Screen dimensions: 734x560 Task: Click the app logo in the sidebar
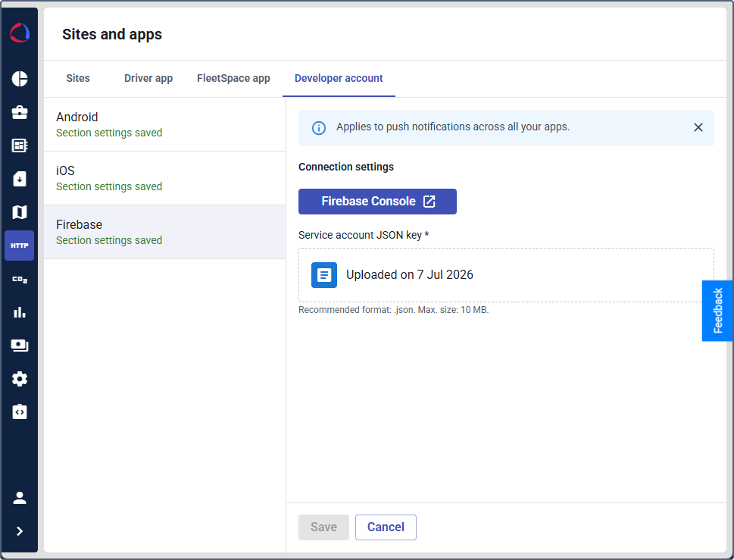(x=20, y=33)
